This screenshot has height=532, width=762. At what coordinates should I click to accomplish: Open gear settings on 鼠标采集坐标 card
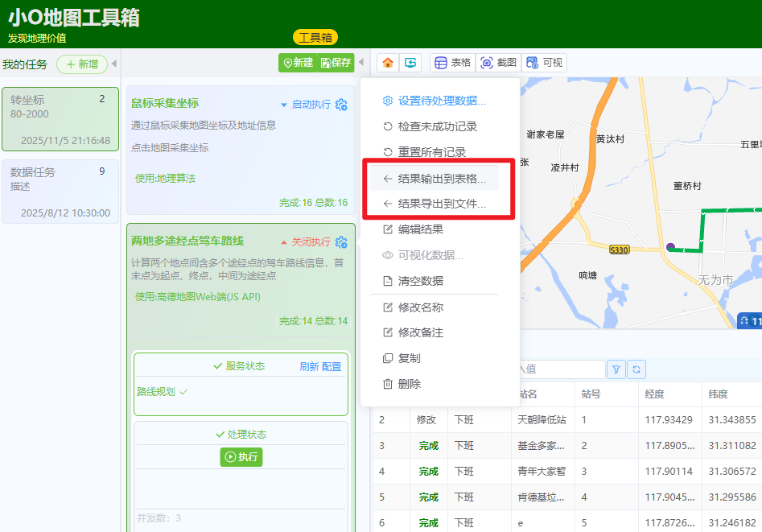tap(342, 105)
